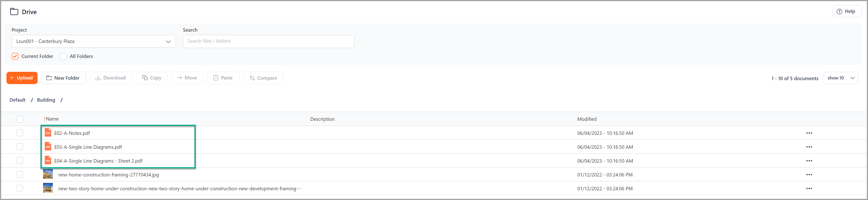Click the Drive folder icon in header
This screenshot has width=868, height=200.
point(14,12)
